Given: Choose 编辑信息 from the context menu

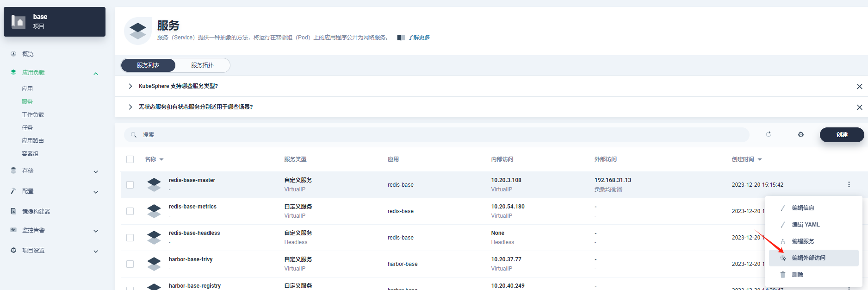Looking at the screenshot, I should (814, 208).
